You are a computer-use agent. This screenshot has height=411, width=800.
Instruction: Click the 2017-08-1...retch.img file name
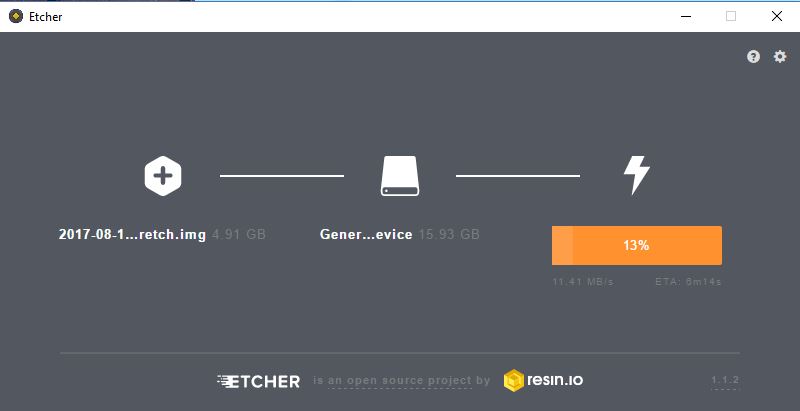click(x=132, y=235)
